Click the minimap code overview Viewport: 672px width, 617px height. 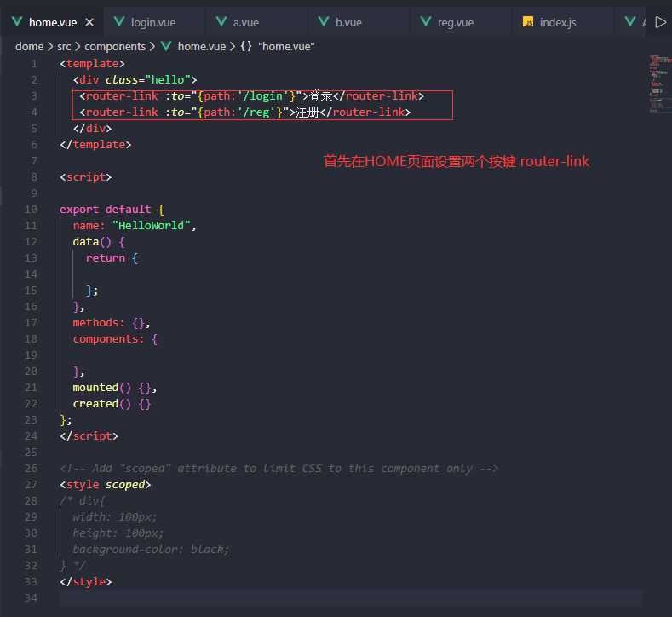tap(658, 84)
